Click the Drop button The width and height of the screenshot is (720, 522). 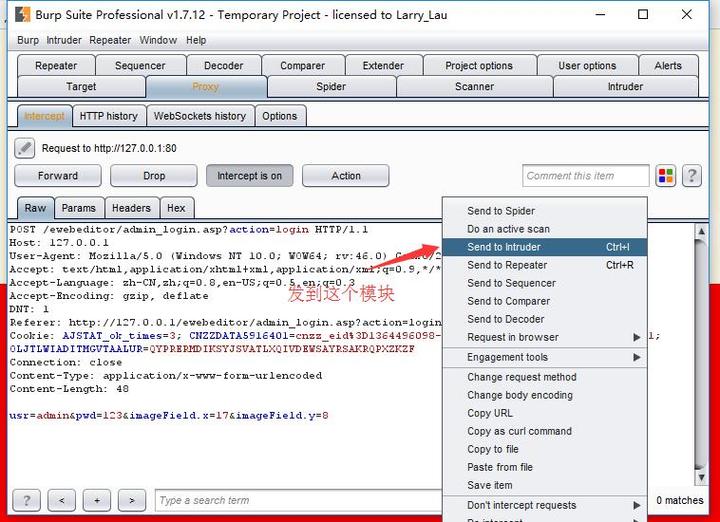[x=154, y=176]
